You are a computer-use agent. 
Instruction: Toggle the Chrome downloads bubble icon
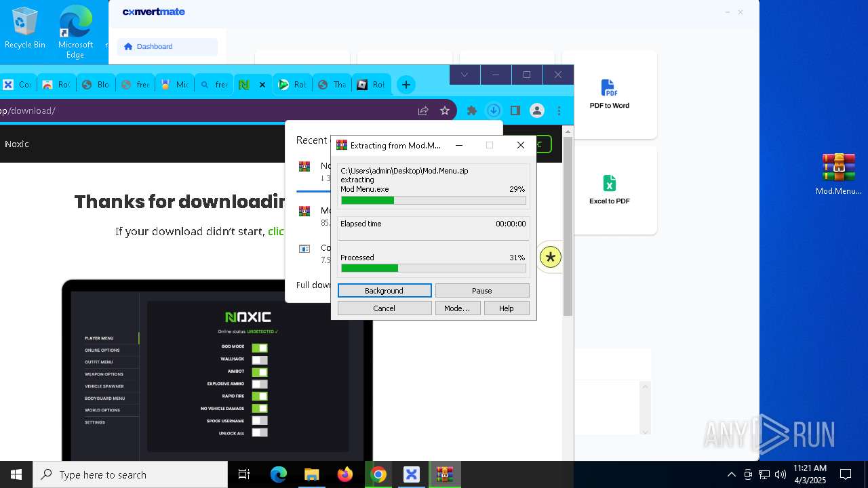click(494, 110)
